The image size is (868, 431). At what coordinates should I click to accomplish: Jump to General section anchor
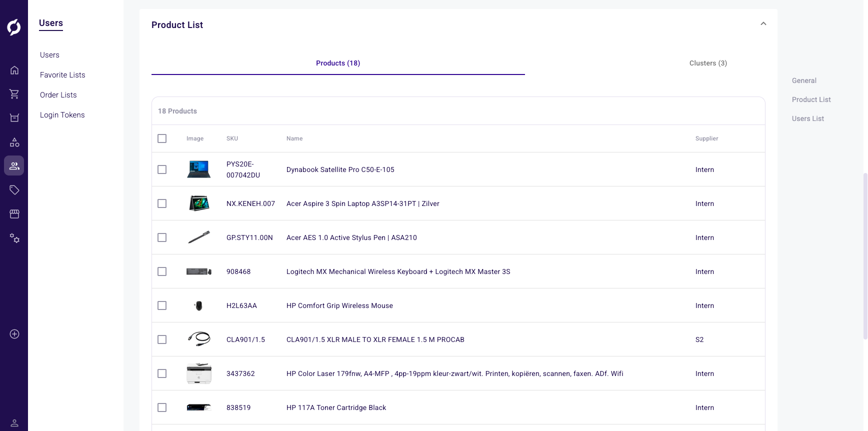tap(804, 80)
